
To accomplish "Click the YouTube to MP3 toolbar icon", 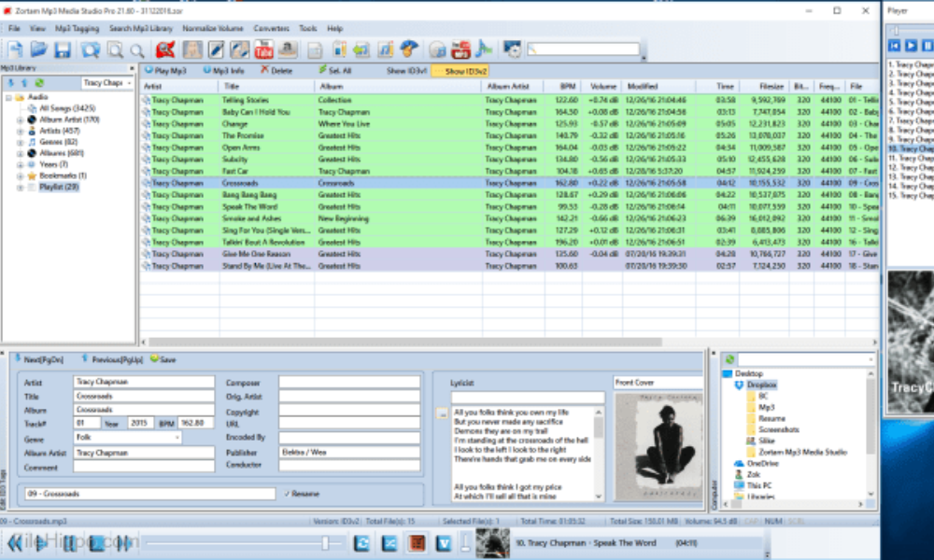I will click(460, 50).
